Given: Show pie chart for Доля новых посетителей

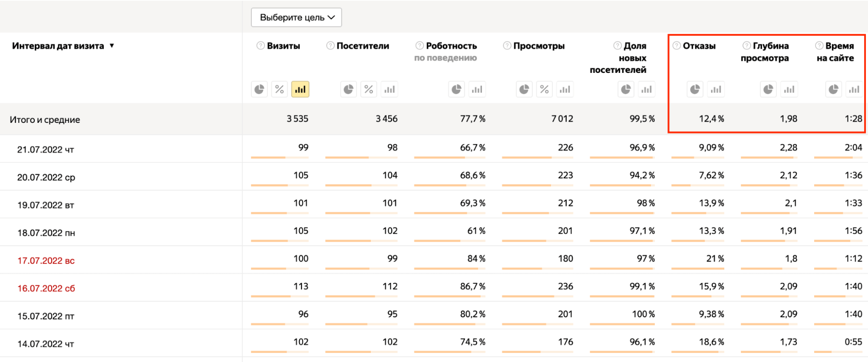Looking at the screenshot, I should point(625,89).
